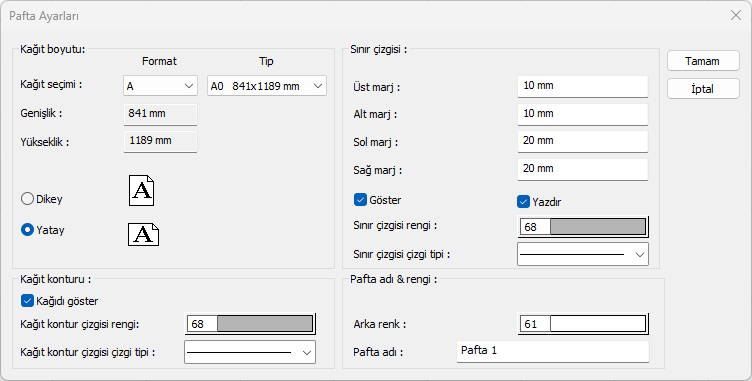Click the landscape page orientation icon

pos(143,234)
